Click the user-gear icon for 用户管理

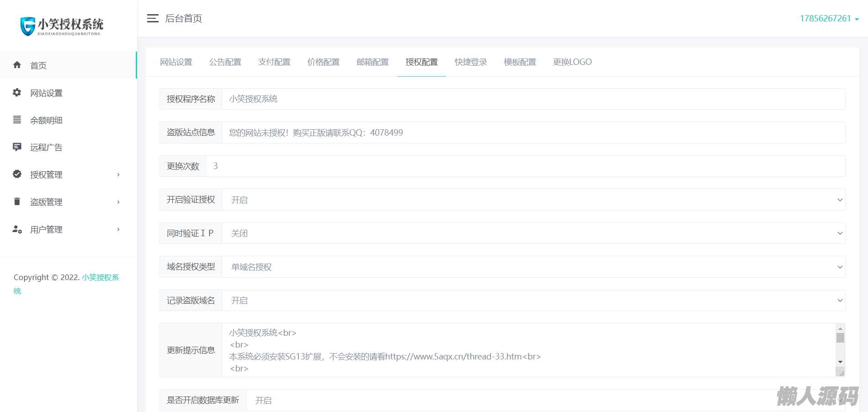pos(17,229)
